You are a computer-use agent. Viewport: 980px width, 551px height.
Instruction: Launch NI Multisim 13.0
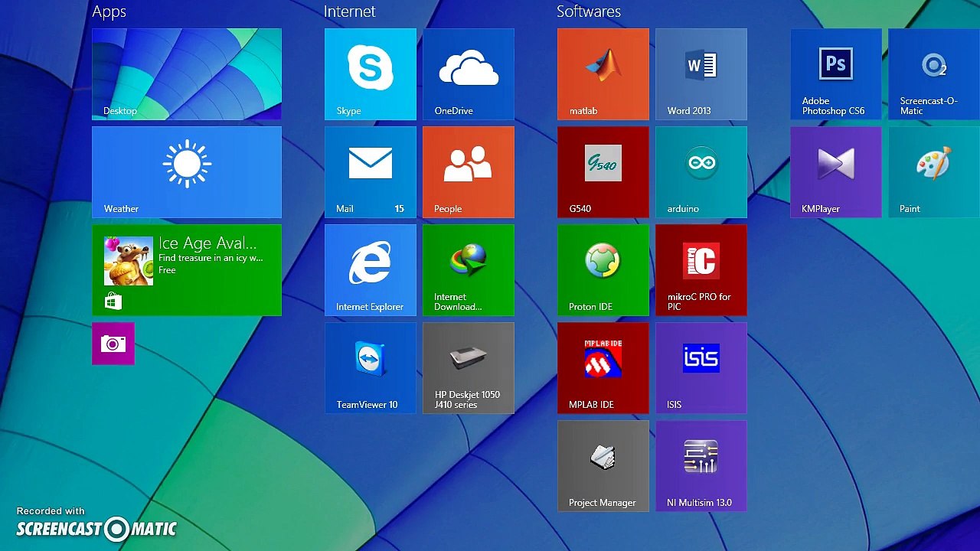[x=701, y=466]
